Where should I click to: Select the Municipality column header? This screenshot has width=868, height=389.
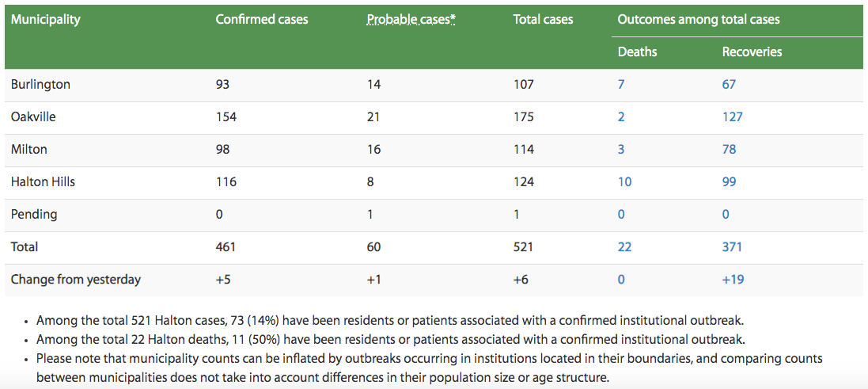coord(46,19)
